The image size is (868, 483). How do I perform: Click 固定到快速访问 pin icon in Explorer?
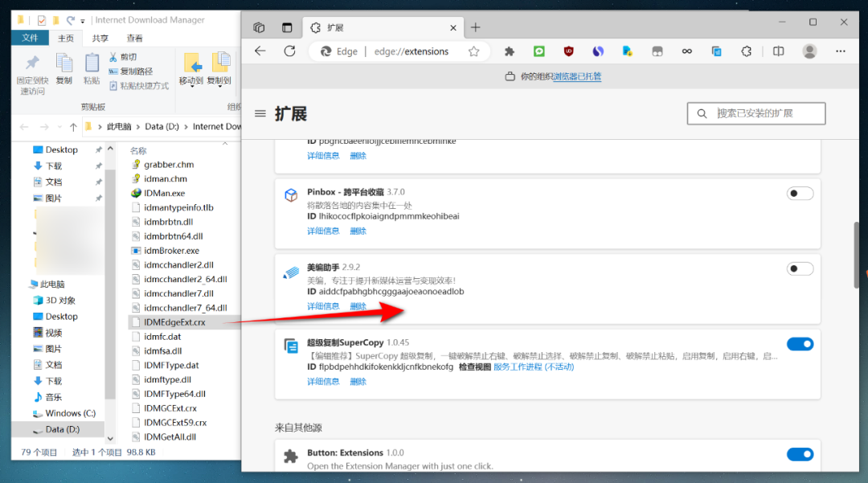coord(32,63)
